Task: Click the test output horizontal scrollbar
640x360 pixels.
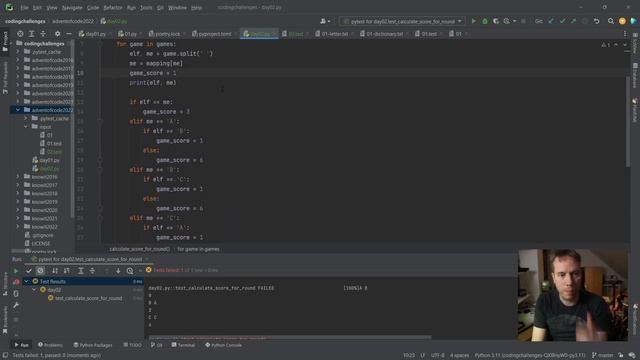Action: pyautogui.click(x=290, y=338)
